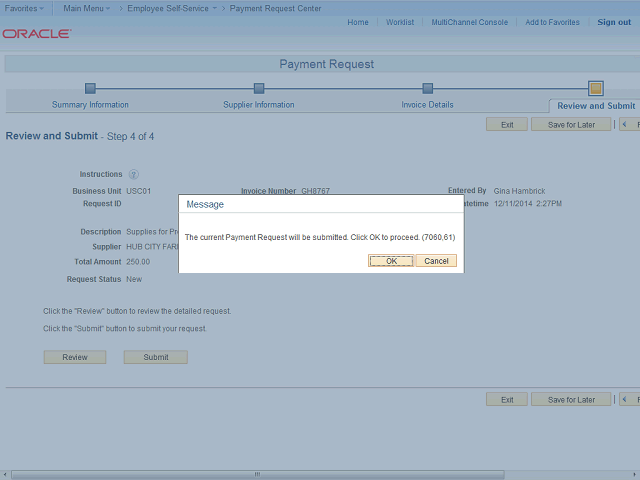
Task: Click the Payment Request page heading
Action: [327, 64]
